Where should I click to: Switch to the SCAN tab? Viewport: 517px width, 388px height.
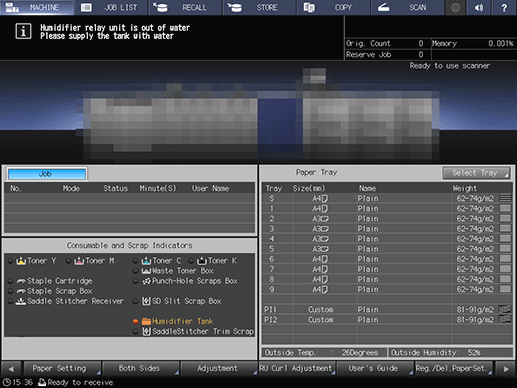point(408,7)
